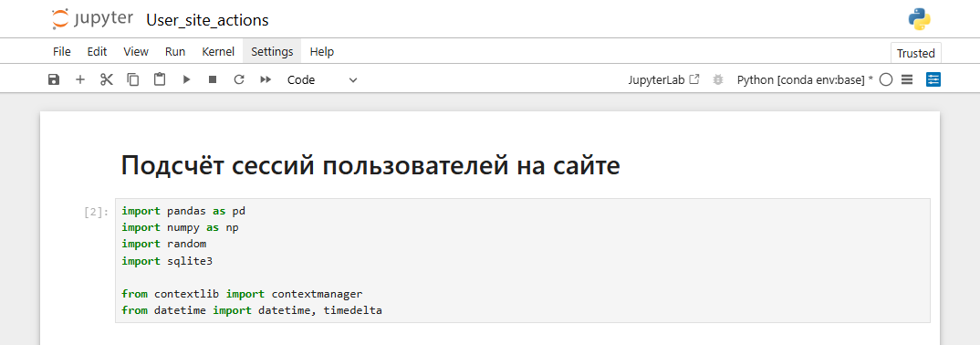
Task: Click the Python logo icon at top right
Action: [x=920, y=19]
